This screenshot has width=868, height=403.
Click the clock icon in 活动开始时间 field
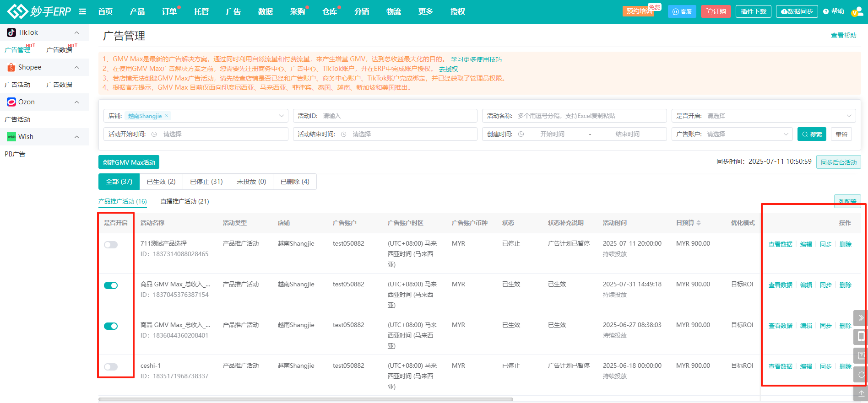154,134
